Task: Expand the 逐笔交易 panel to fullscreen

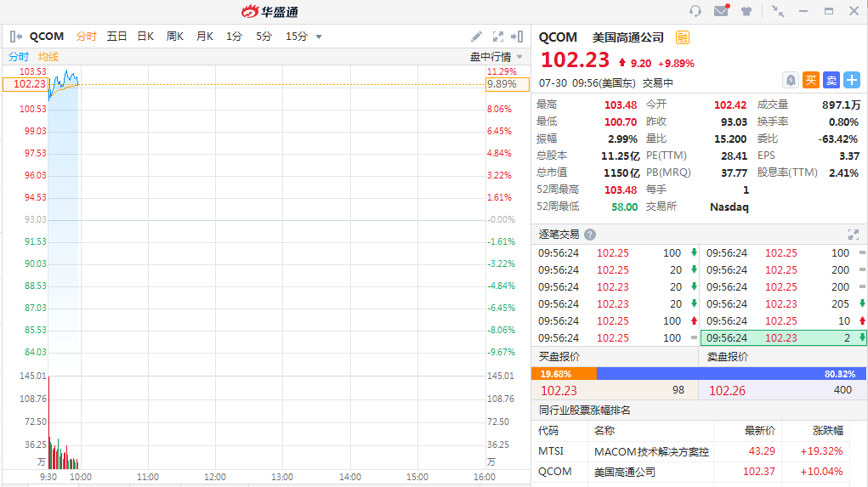Action: (854, 235)
